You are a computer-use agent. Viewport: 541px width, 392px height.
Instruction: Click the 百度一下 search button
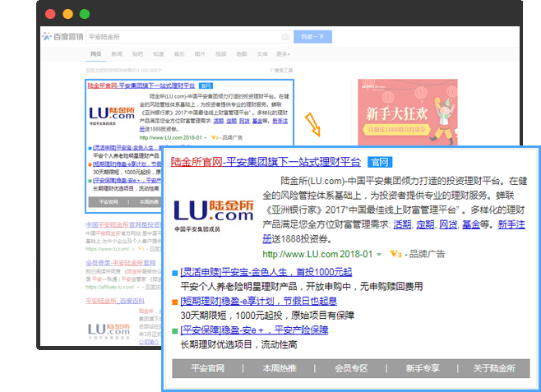tap(312, 36)
